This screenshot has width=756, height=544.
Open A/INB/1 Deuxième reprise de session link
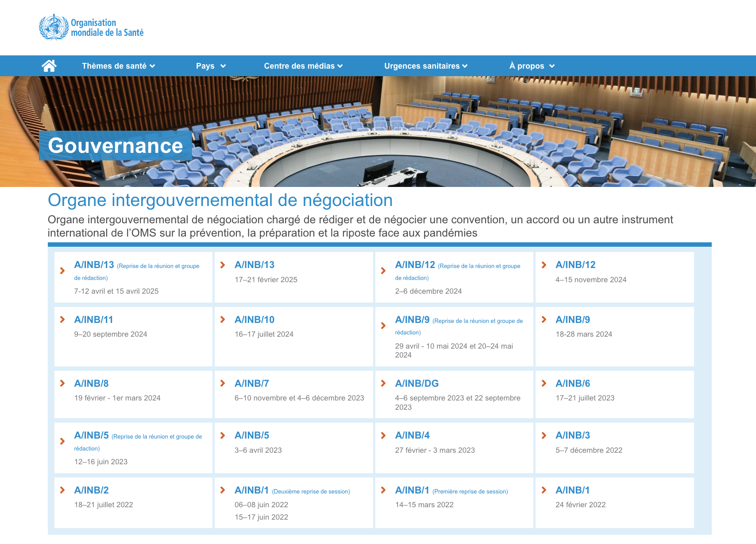tap(292, 490)
